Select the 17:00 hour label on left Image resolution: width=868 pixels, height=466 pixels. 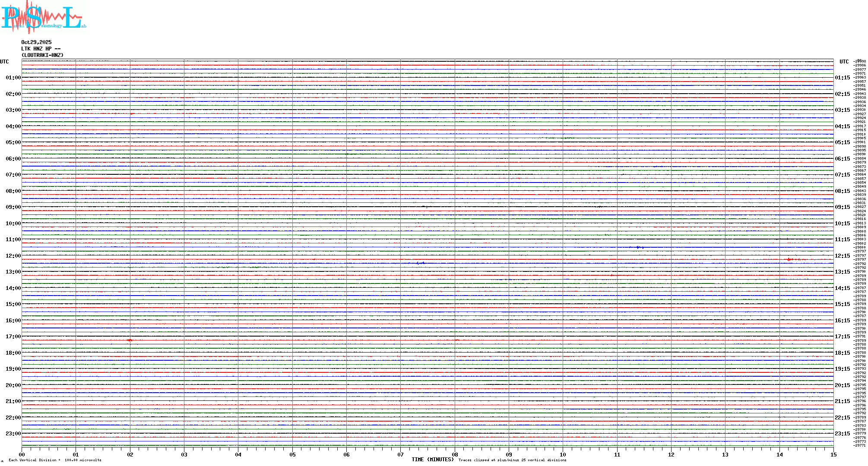(x=13, y=337)
